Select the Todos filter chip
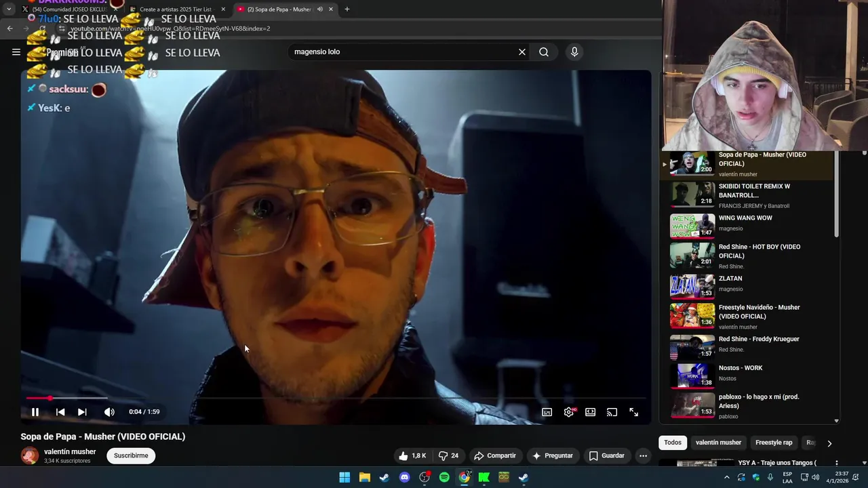The width and height of the screenshot is (868, 488). click(673, 443)
